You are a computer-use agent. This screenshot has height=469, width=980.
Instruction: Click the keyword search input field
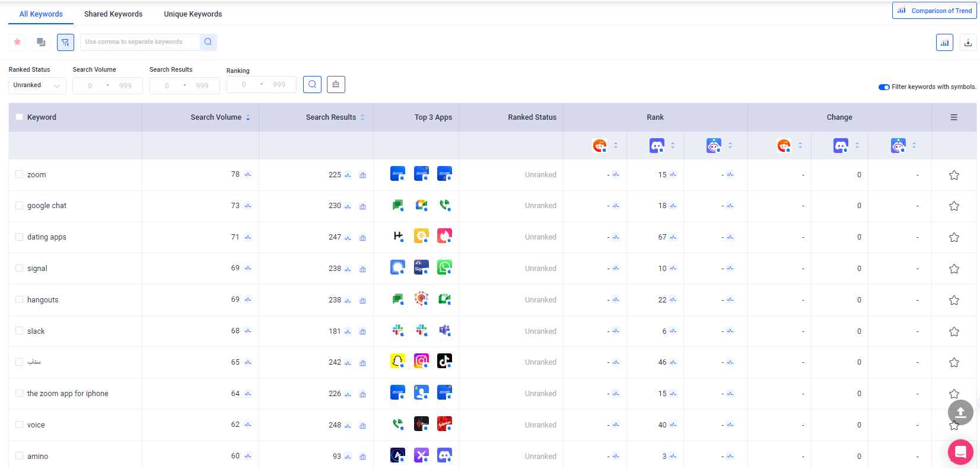click(140, 42)
